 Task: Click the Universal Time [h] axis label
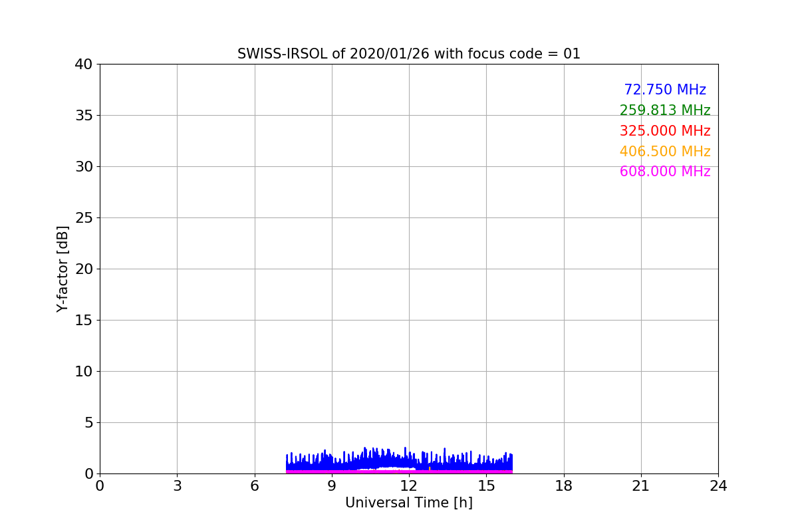tap(409, 503)
